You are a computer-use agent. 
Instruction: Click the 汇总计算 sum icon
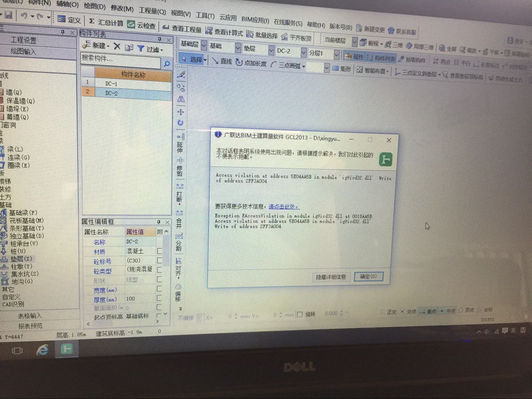coord(92,21)
